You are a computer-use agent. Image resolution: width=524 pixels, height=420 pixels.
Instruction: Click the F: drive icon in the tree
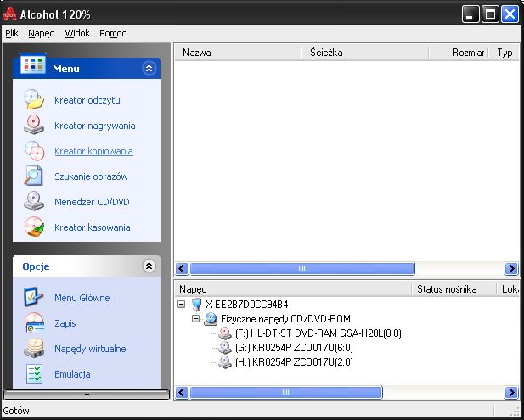224,333
